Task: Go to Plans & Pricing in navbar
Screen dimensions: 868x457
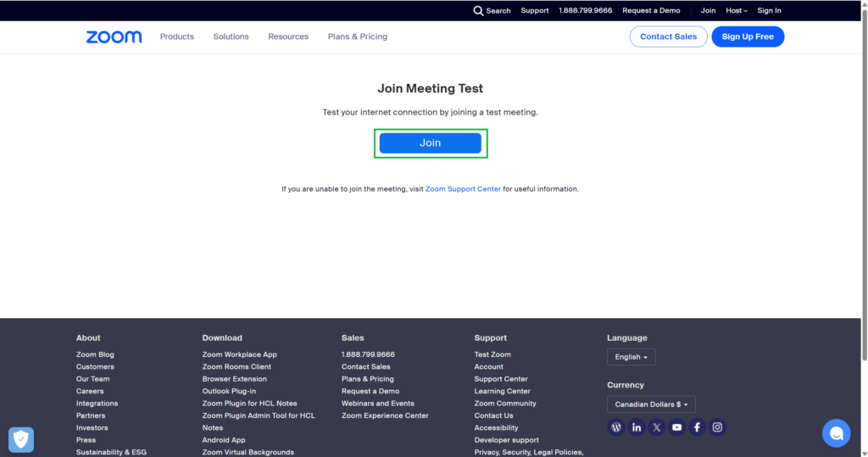Action: coord(358,36)
